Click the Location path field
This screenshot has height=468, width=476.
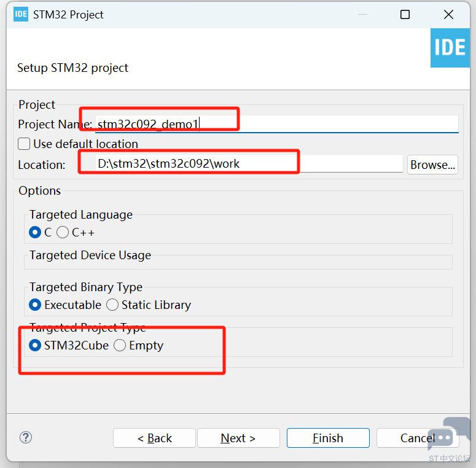[x=249, y=164]
